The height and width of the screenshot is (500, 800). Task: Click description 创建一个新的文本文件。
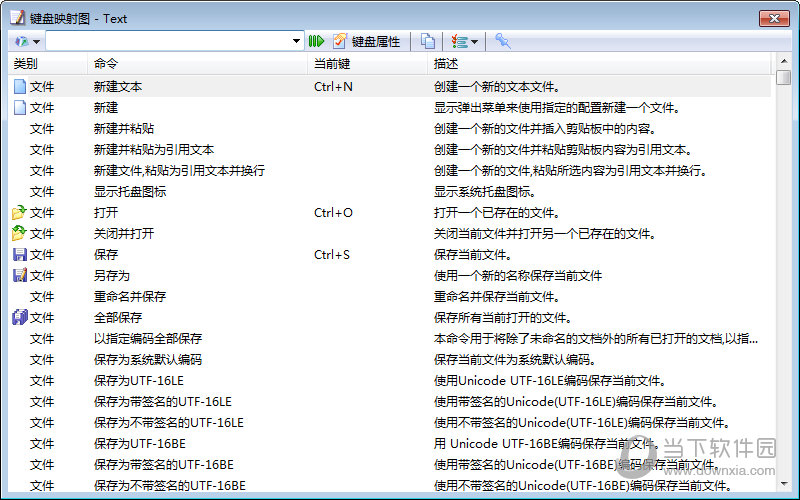point(496,87)
